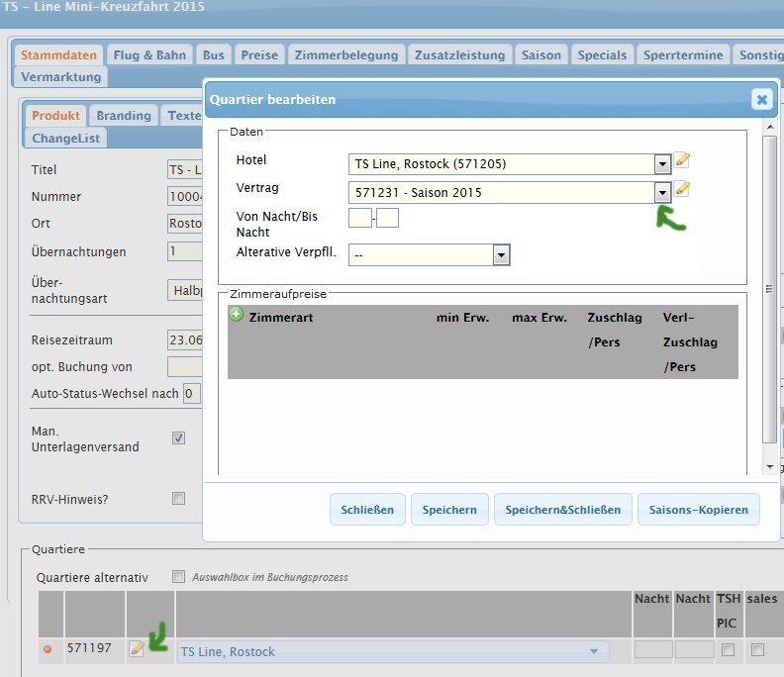This screenshot has height=677, width=784.
Task: Expand TS Line, Rostock Quartier dropdown
Action: click(x=594, y=651)
